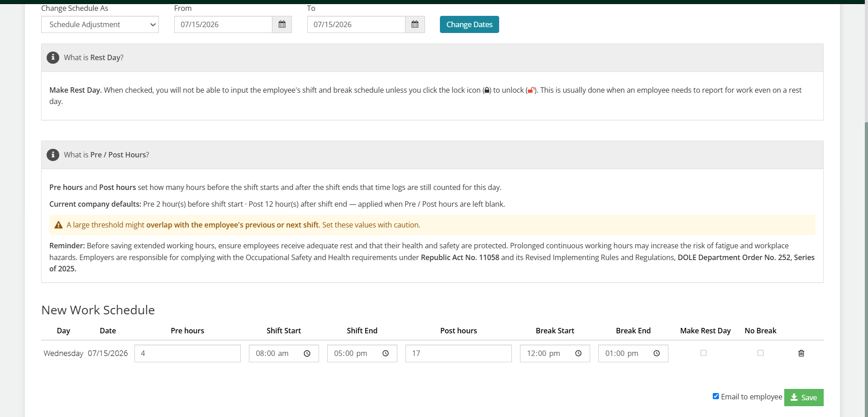Delete the Wednesday schedule row
The image size is (868, 417).
pyautogui.click(x=801, y=353)
